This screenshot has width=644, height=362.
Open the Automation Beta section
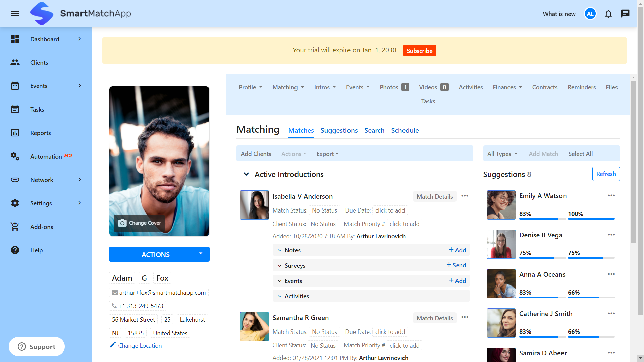coord(46,156)
